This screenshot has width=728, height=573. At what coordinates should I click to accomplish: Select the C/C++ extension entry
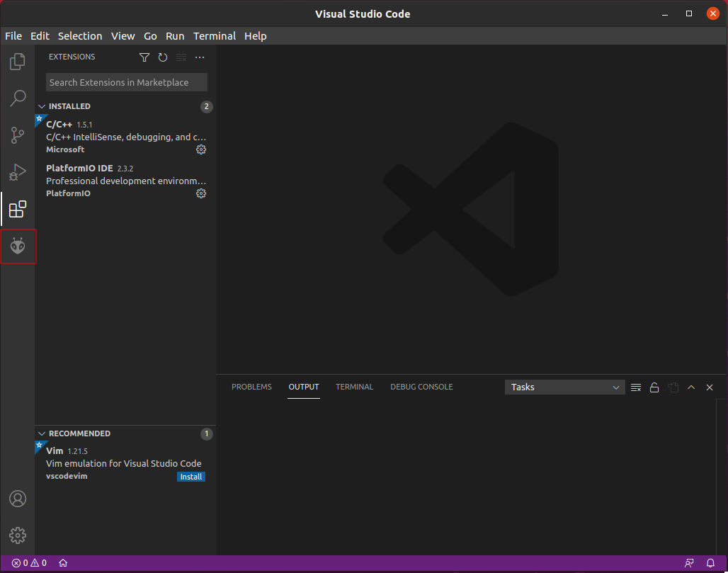pyautogui.click(x=125, y=137)
